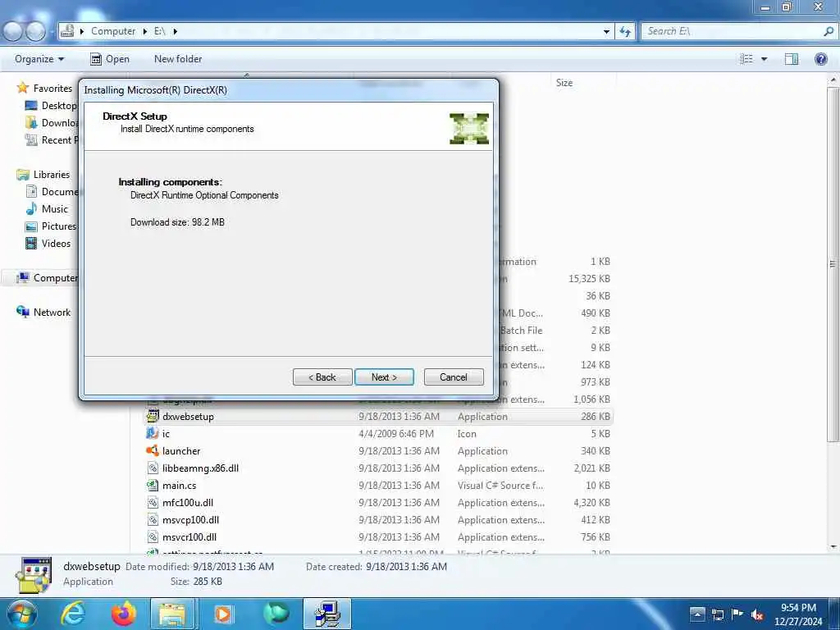Select Favorites in navigation pane
Viewport: 840px width, 630px height.
click(x=52, y=89)
